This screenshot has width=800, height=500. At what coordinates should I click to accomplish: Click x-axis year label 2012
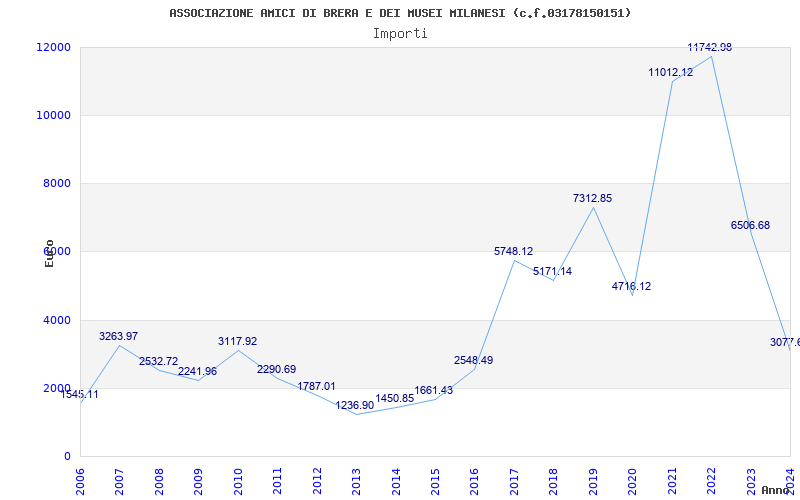[x=317, y=481]
